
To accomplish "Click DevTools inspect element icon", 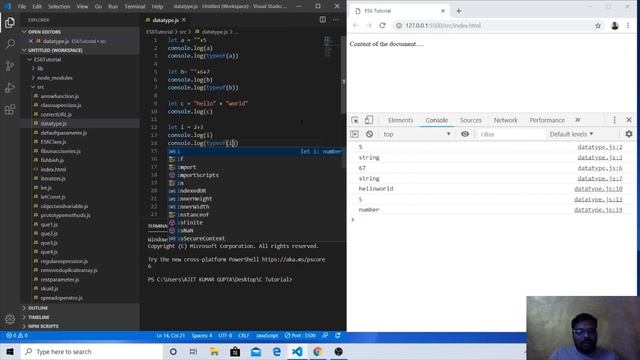I will [x=355, y=120].
